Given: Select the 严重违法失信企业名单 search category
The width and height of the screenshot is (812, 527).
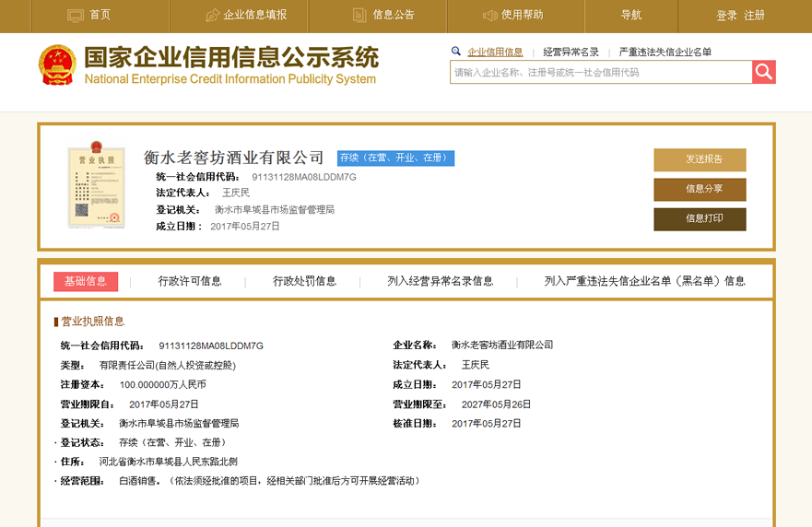Looking at the screenshot, I should [x=665, y=52].
